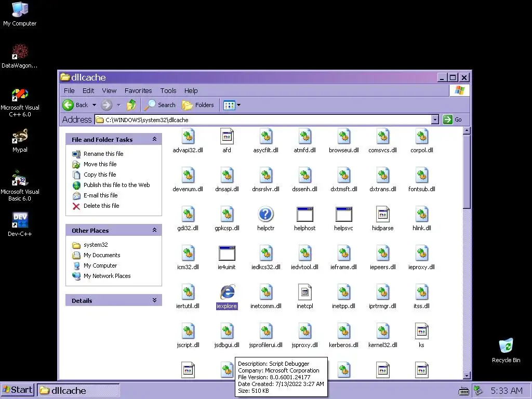Go to system32 in Other Places
Image resolution: width=532 pixels, height=399 pixels.
pos(96,245)
